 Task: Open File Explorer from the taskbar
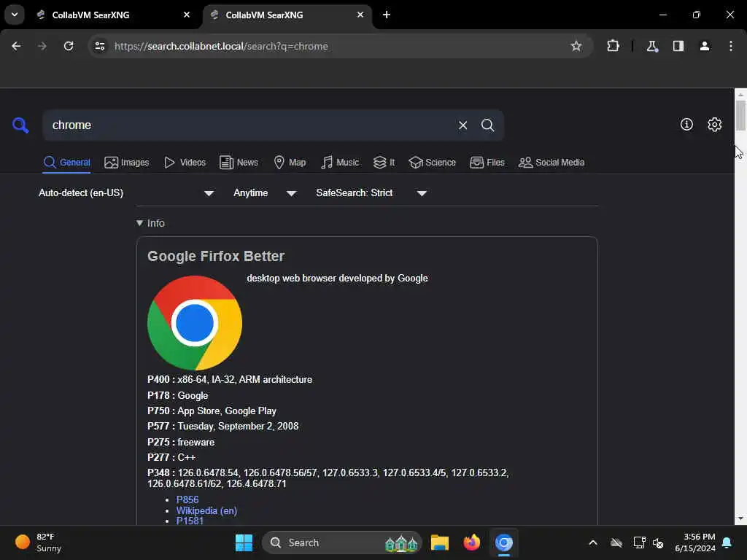[x=440, y=542]
